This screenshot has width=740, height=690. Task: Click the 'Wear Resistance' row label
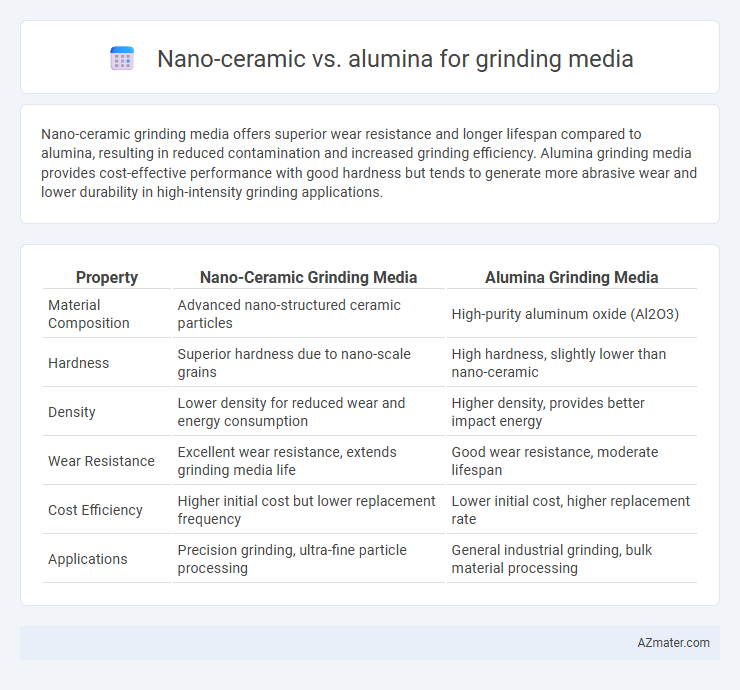[x=101, y=461]
